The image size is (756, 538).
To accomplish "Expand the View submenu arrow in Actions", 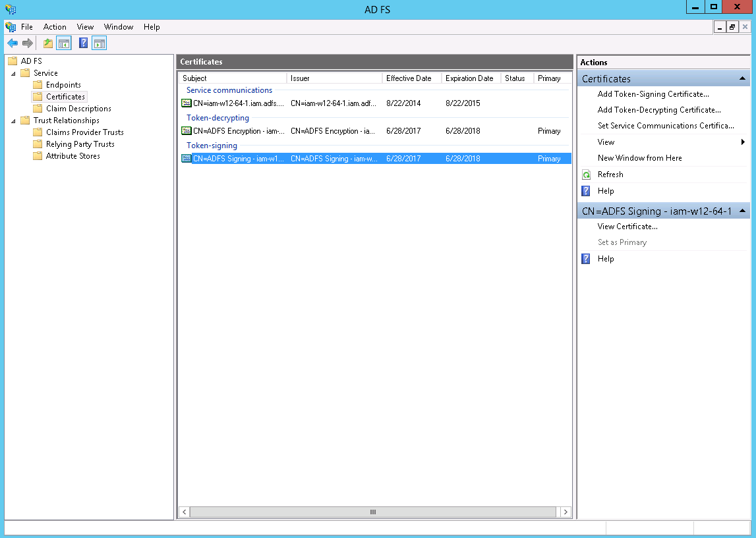I will [743, 142].
